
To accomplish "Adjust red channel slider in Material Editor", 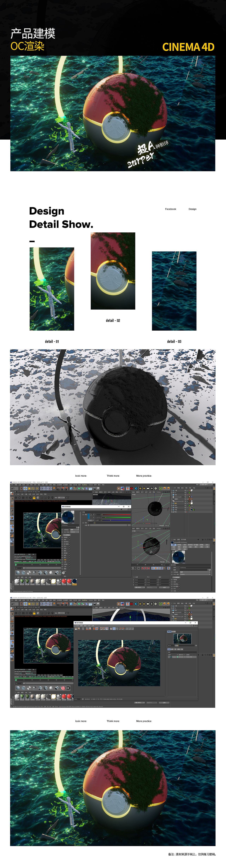I will coord(116,515).
